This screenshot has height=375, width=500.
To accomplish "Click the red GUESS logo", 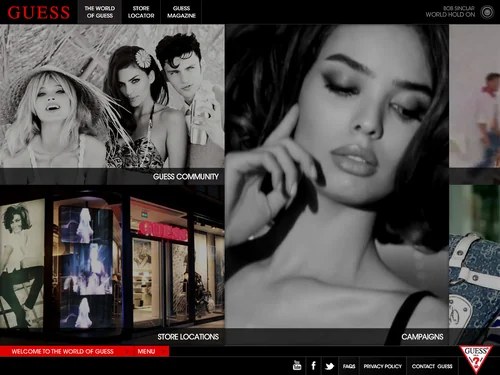I will 39,13.
